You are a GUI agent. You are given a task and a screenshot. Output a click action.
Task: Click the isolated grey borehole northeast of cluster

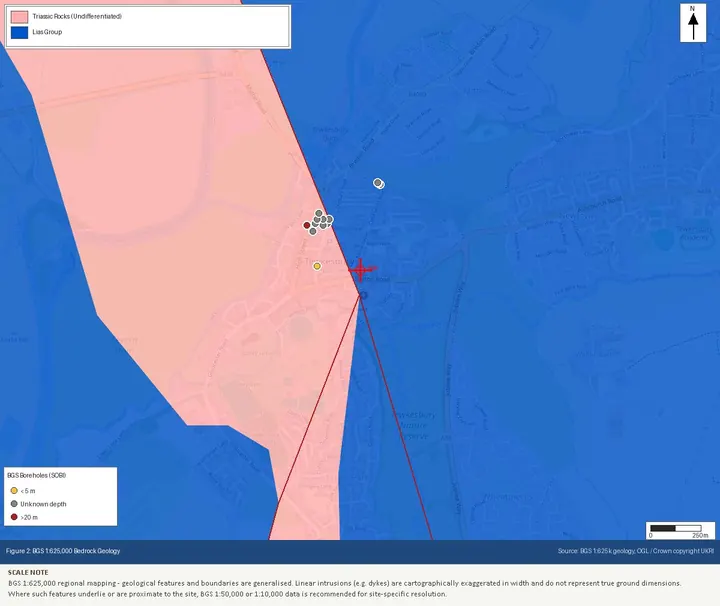coord(378,183)
